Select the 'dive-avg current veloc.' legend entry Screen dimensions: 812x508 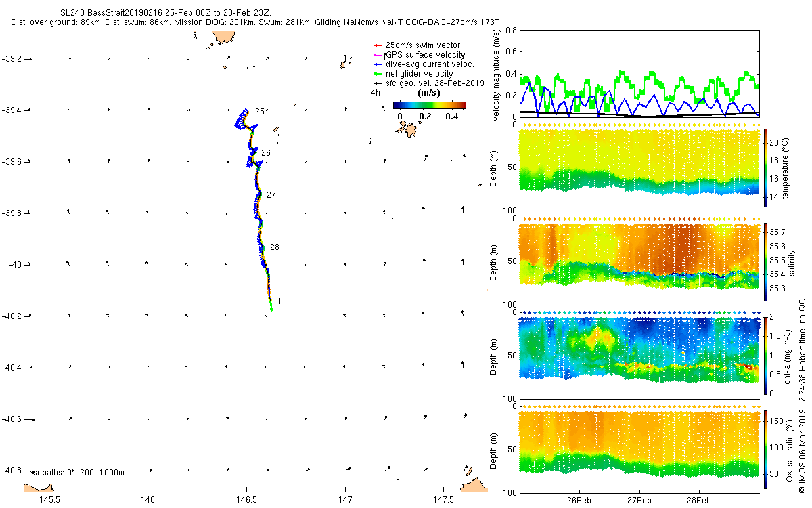tap(424, 64)
